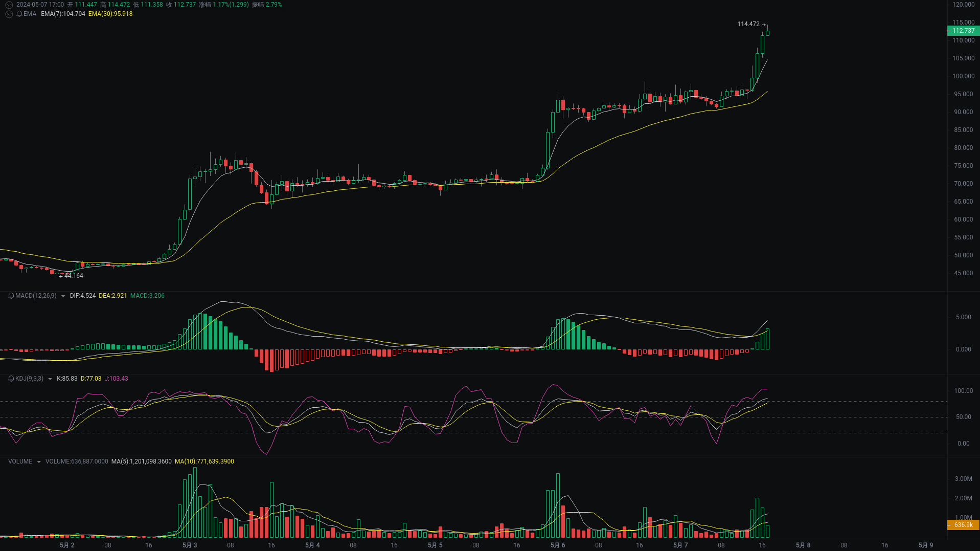Click the 114.472 high price marker
Viewport: 980px width, 551px height.
pyautogui.click(x=747, y=23)
